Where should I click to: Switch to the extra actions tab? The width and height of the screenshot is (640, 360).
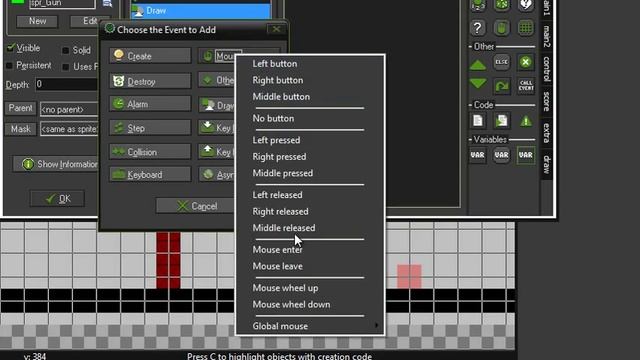(547, 133)
